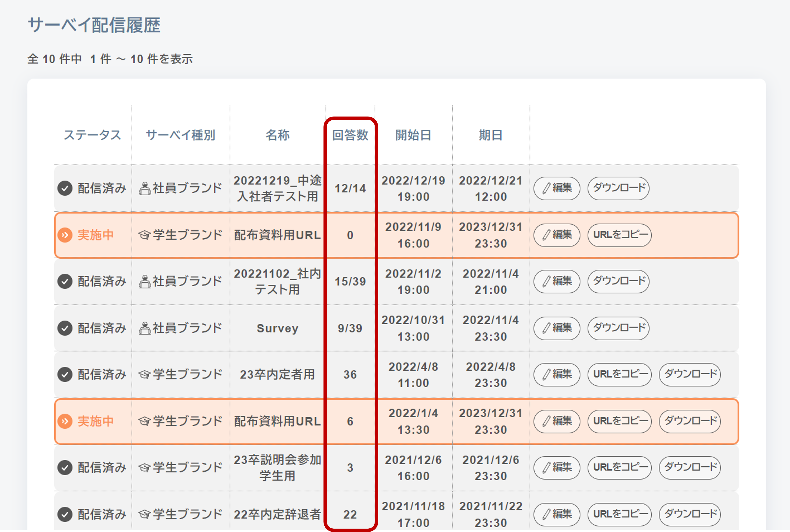Download survey started 2022/1/4 13:30
This screenshot has width=790, height=532.
pos(690,421)
